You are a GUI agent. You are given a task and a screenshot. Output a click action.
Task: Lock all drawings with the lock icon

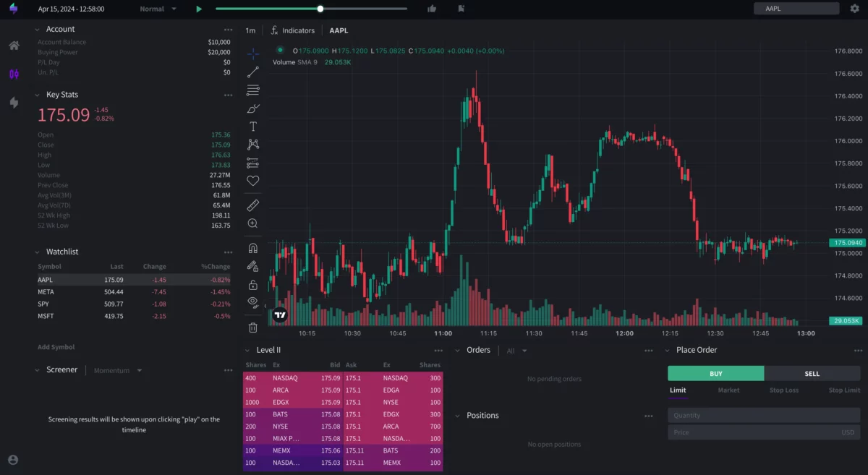coord(252,283)
